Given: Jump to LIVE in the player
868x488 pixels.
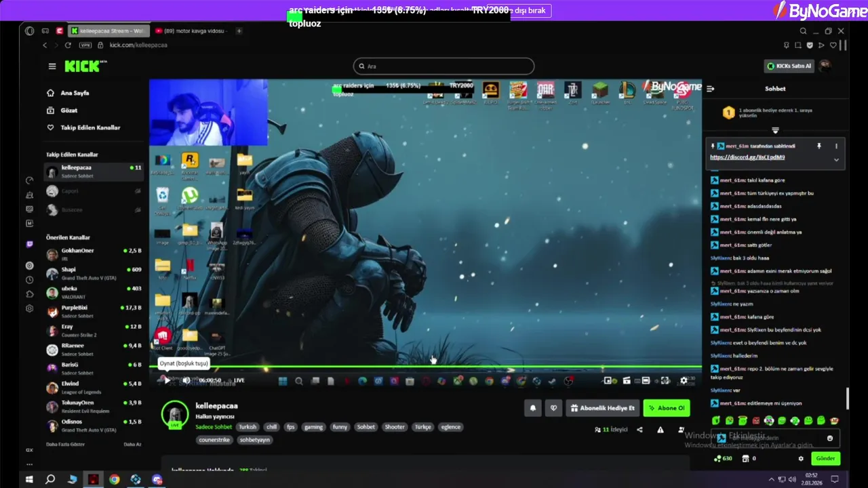Looking at the screenshot, I should click(x=239, y=380).
